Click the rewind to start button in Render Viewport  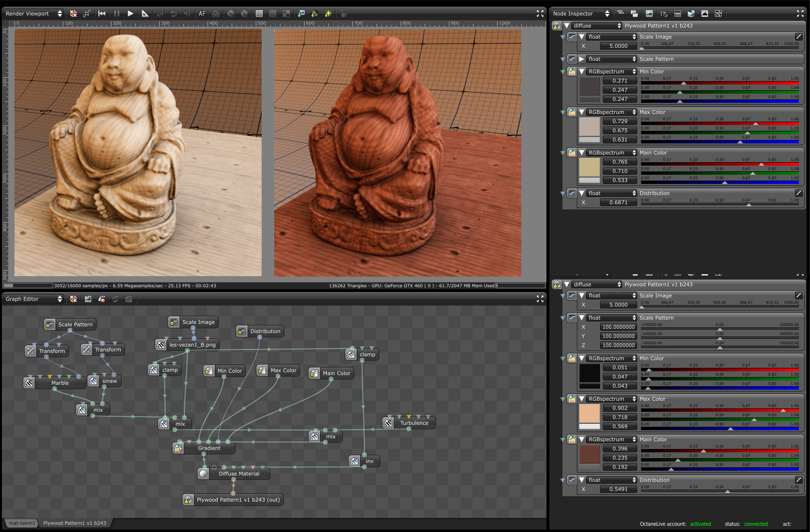[102, 14]
